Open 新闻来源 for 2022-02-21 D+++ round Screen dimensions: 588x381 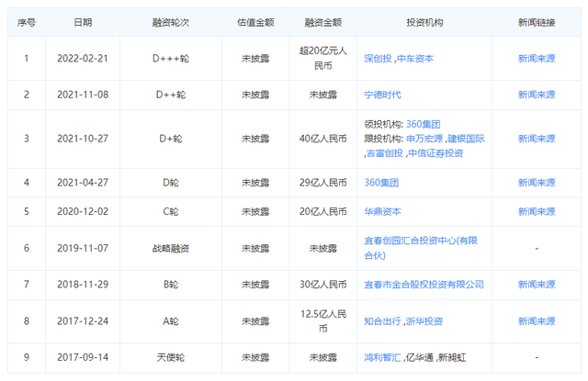(x=537, y=58)
